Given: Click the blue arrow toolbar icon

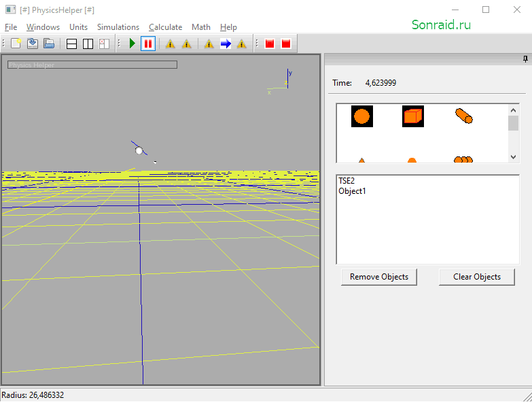Looking at the screenshot, I should (x=226, y=44).
